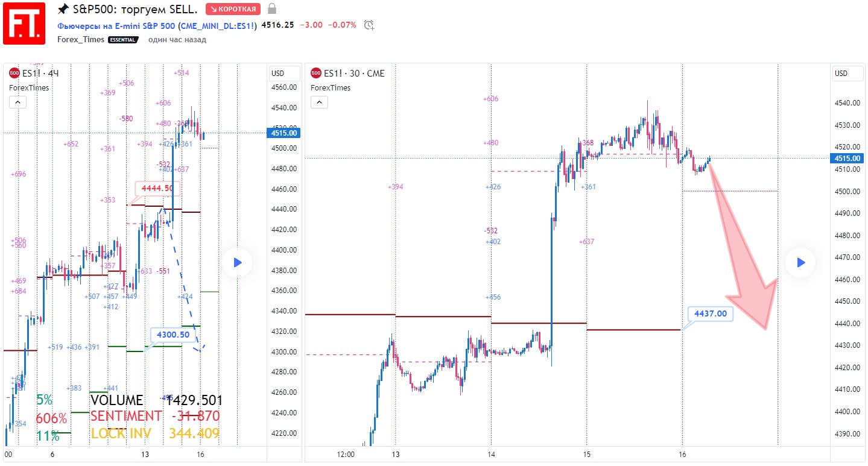The image size is (868, 466).
Task: Click the 'один час назад' timestamp
Action: coord(177,39)
